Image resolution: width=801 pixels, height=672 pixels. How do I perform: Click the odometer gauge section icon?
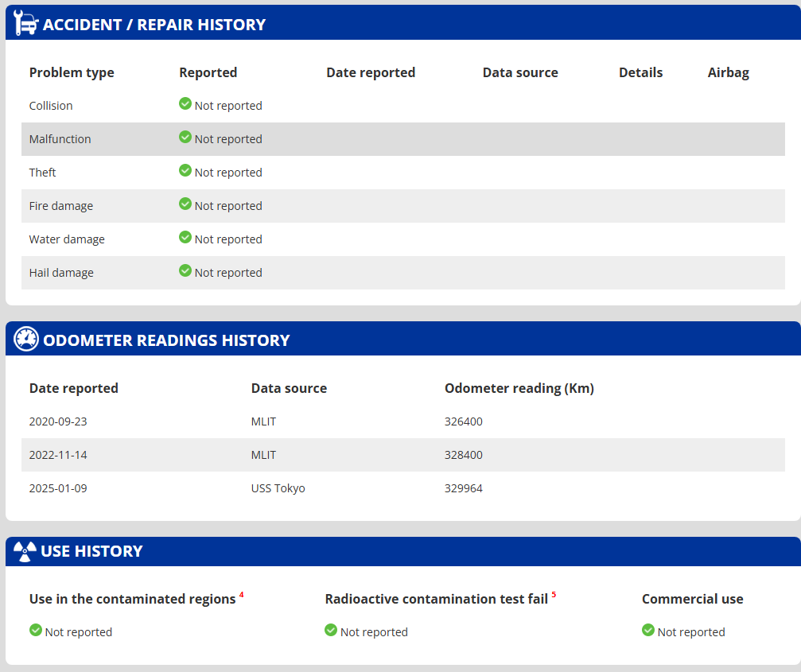26,340
